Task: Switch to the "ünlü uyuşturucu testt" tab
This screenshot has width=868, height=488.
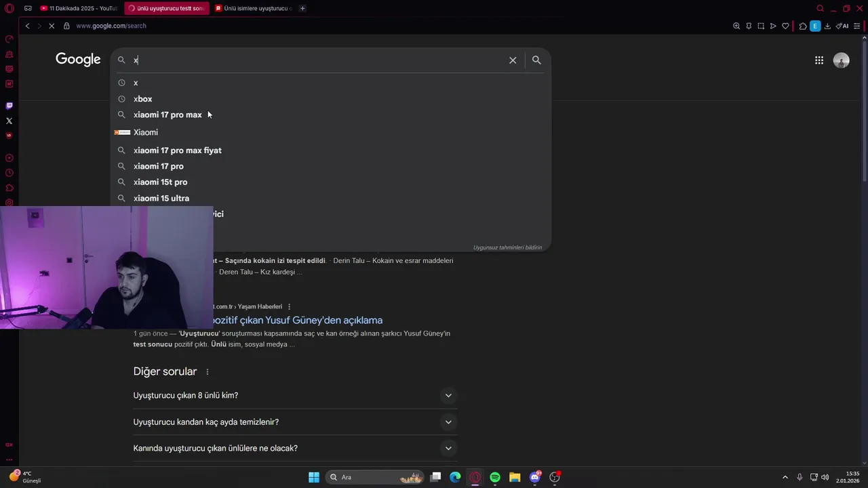Action: pyautogui.click(x=166, y=8)
